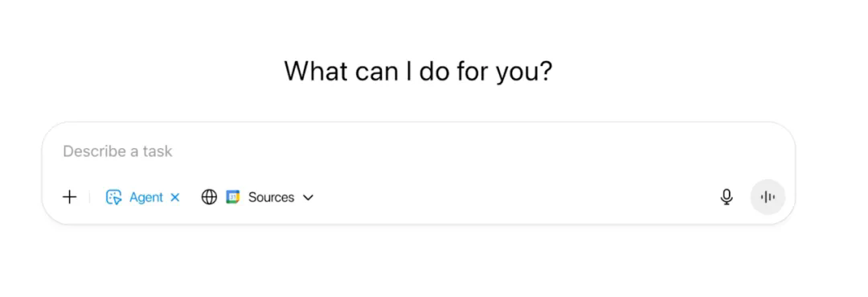The height and width of the screenshot is (297, 868).
Task: Click empty space between Sources chevron and microphone
Action: tap(515, 197)
